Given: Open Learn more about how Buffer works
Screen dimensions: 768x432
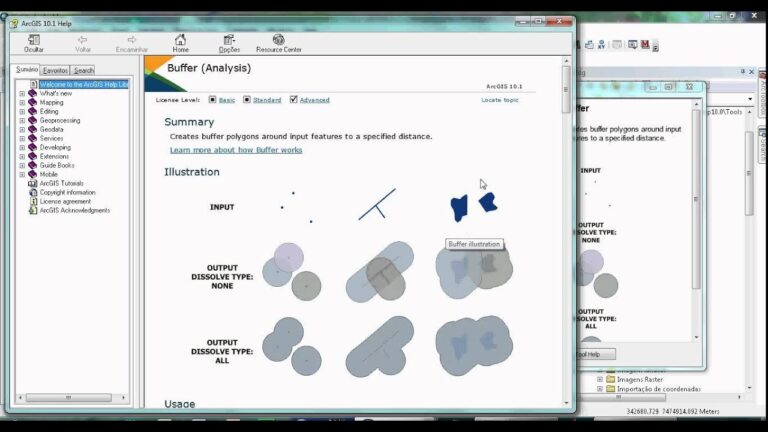Looking at the screenshot, I should (236, 150).
